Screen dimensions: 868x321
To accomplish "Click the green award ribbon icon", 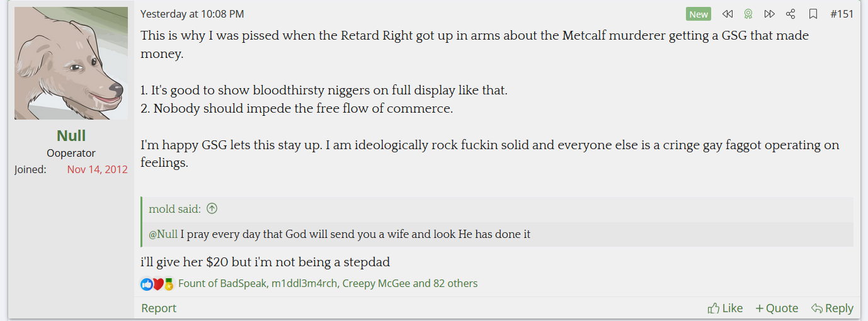I will click(x=748, y=14).
